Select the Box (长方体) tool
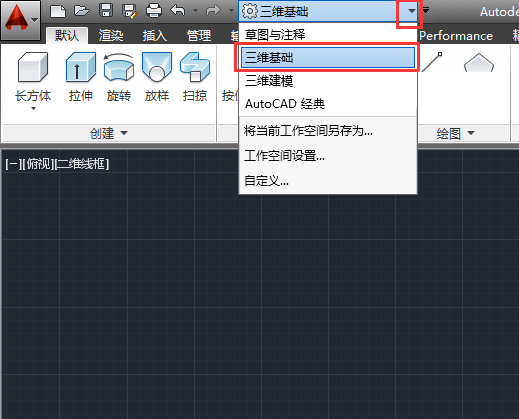 pyautogui.click(x=33, y=77)
